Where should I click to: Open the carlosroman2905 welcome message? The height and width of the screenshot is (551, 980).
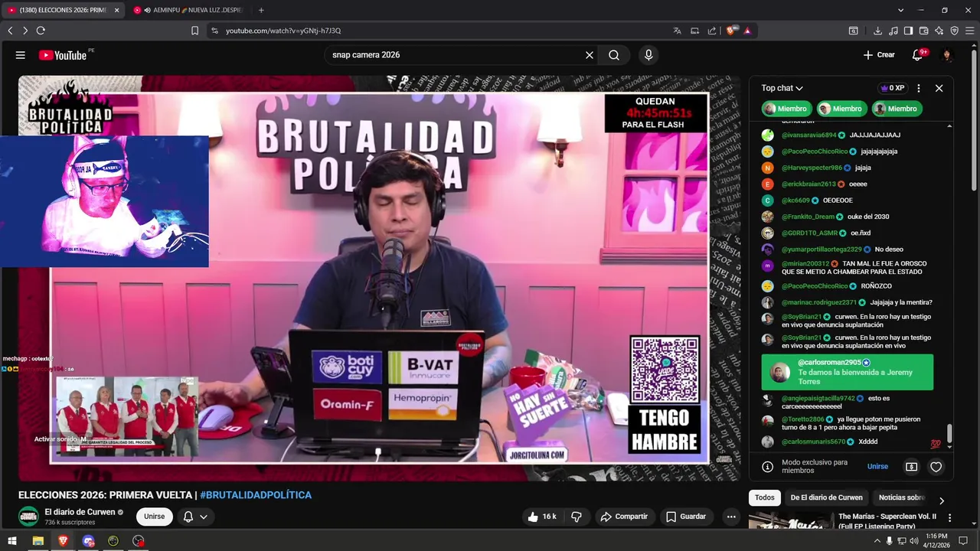848,372
